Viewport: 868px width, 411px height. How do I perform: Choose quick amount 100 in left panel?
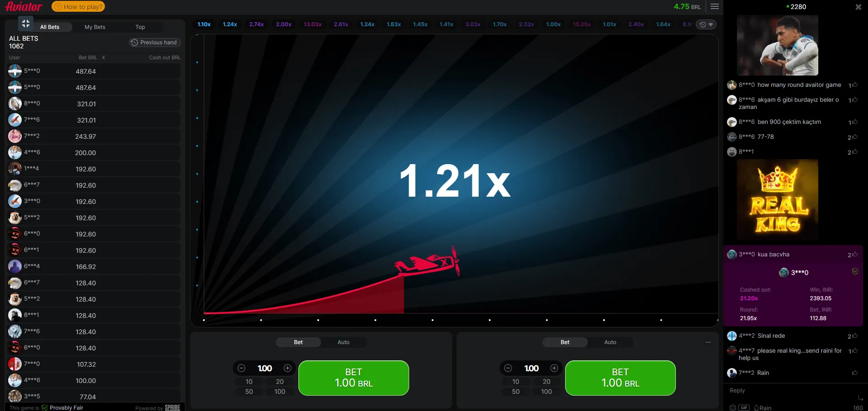click(280, 392)
